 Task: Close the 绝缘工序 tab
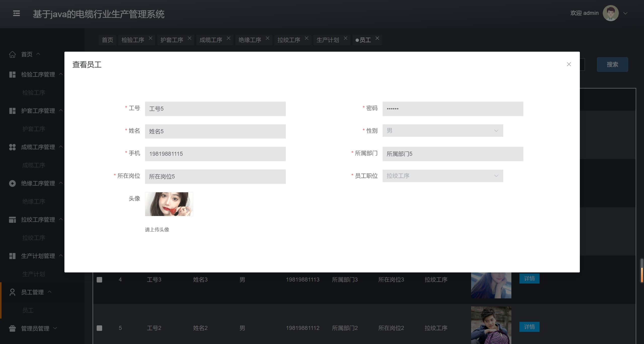(x=268, y=38)
